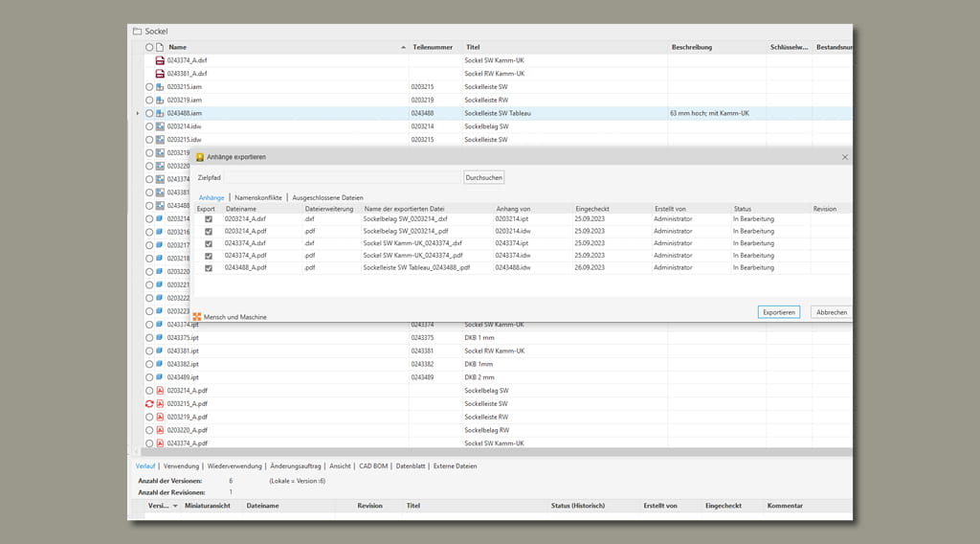Screen dimensions: 980x544
Task: Click the part icon next to 0243375.ipt
Action: pyautogui.click(x=160, y=338)
